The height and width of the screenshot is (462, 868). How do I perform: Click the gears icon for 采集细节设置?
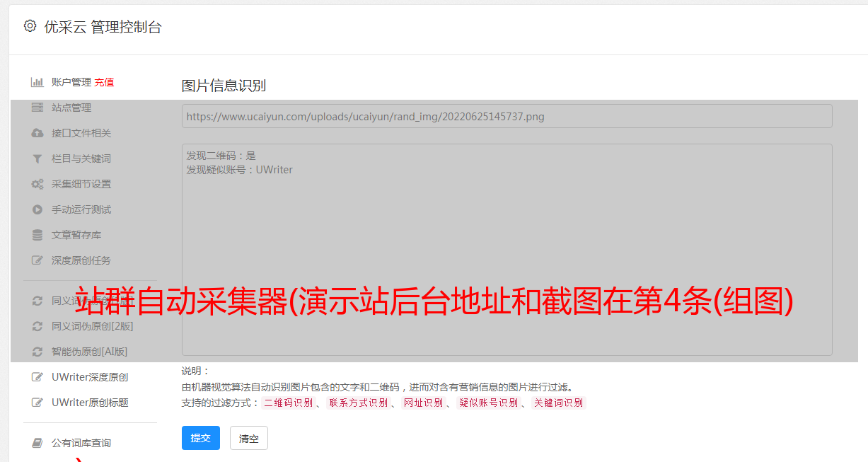coord(37,184)
